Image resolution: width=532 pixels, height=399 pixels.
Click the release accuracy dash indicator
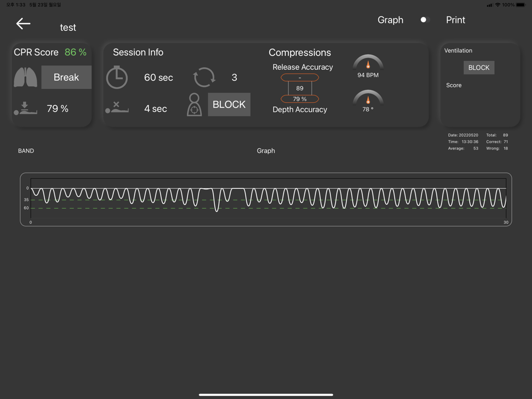[300, 78]
